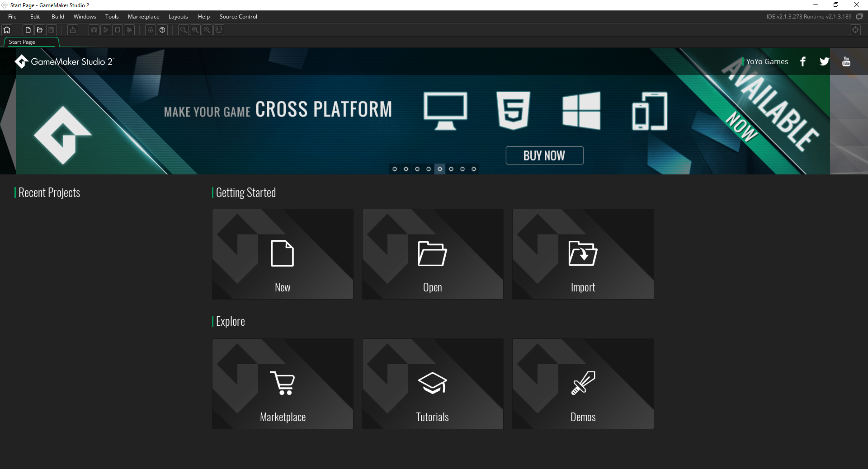This screenshot has width=868, height=469.
Task: Click the IDE version runtime text
Action: [x=809, y=17]
